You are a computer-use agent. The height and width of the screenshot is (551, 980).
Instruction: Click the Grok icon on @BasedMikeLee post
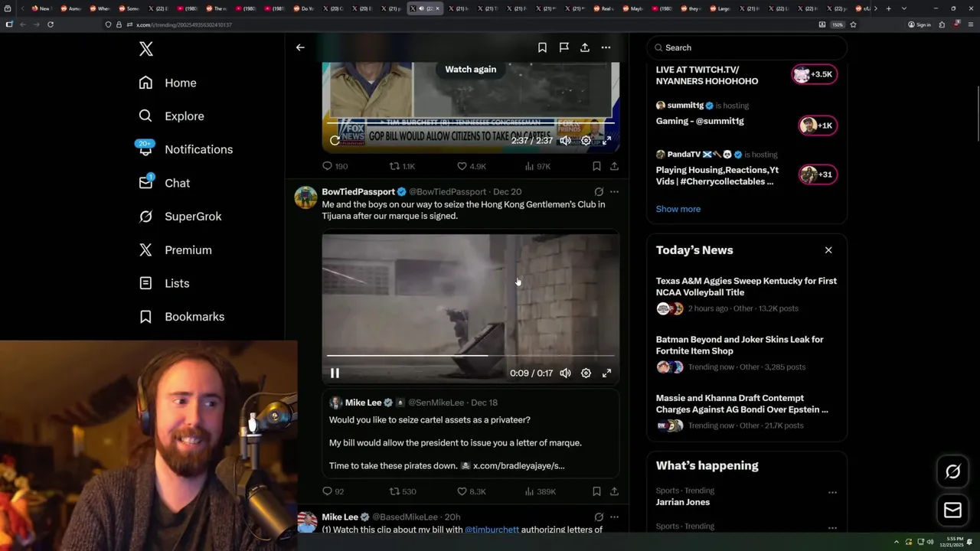click(599, 517)
